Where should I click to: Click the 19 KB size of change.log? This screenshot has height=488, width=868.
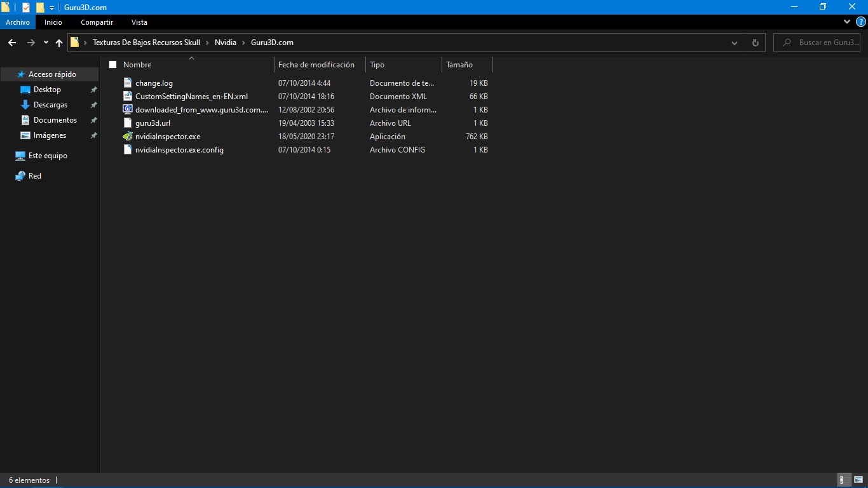(478, 83)
